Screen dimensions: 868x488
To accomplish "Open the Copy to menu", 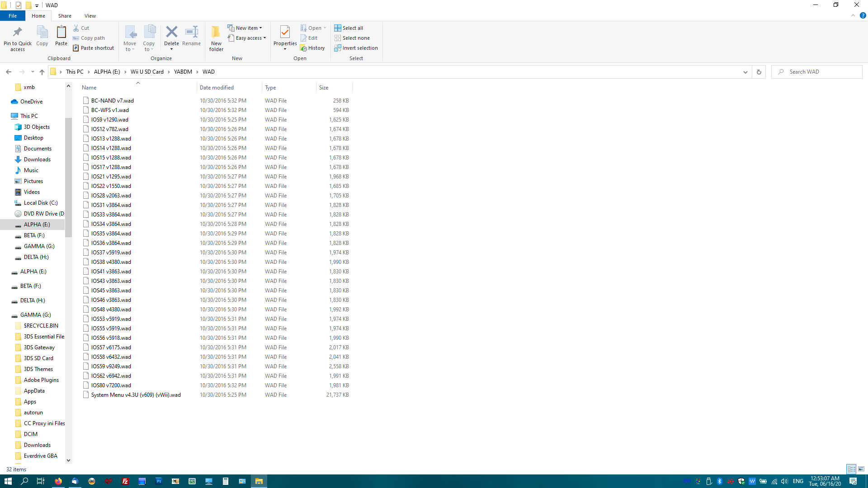I will tap(149, 38).
